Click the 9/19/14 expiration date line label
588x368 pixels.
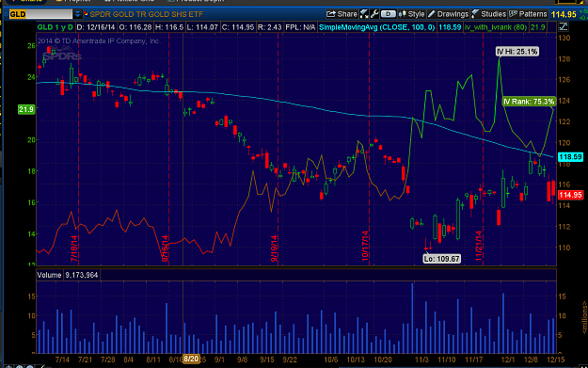point(274,248)
